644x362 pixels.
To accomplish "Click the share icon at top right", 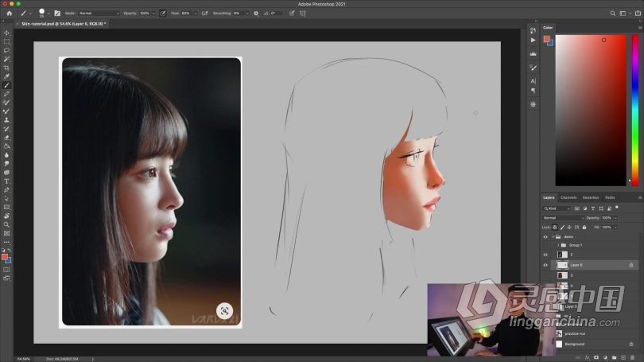I will coord(638,14).
